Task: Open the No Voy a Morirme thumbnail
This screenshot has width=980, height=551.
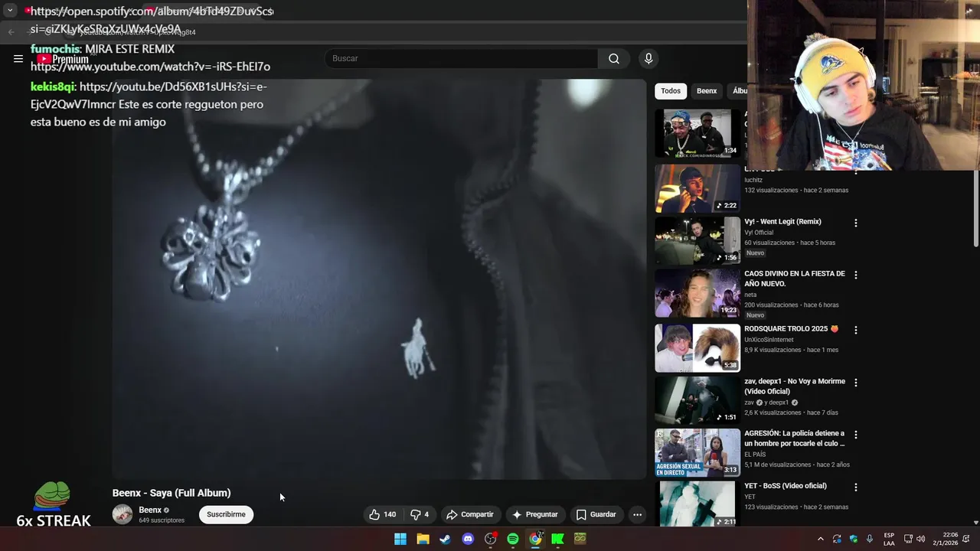Action: 697,399
